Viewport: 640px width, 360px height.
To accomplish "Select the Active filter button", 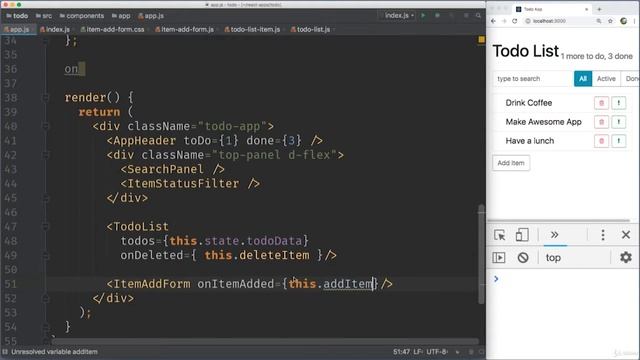I will (606, 78).
